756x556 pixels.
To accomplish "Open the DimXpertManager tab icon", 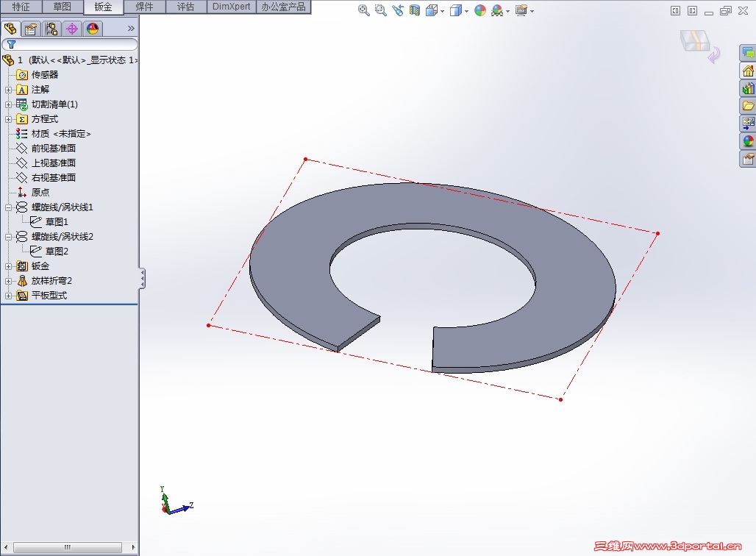I will [x=72, y=29].
